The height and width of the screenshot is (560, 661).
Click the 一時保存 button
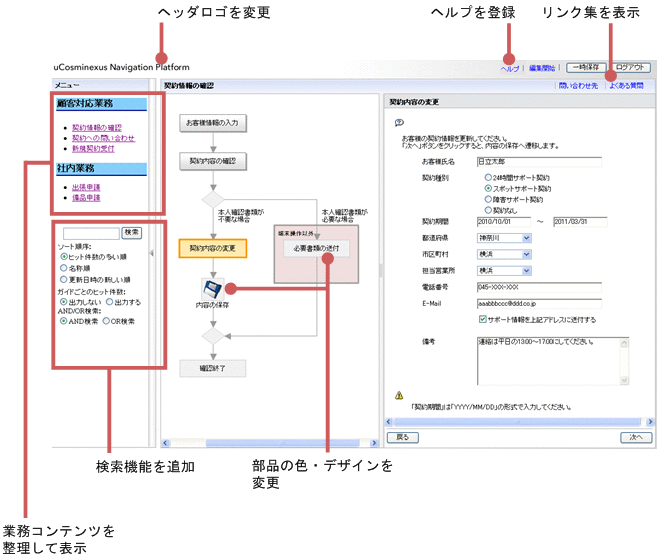coord(586,67)
